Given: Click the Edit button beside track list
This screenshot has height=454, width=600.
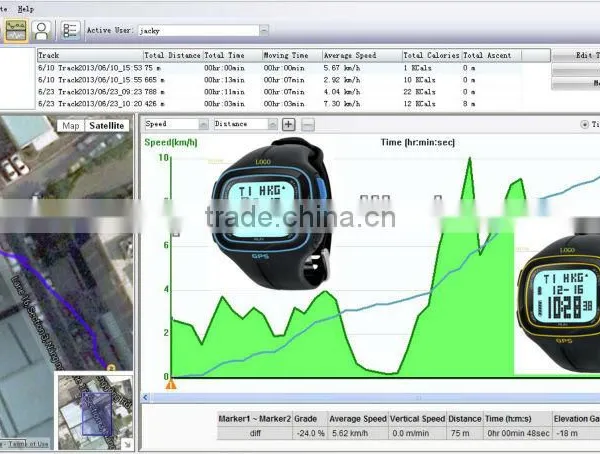Looking at the screenshot, I should tap(577, 56).
